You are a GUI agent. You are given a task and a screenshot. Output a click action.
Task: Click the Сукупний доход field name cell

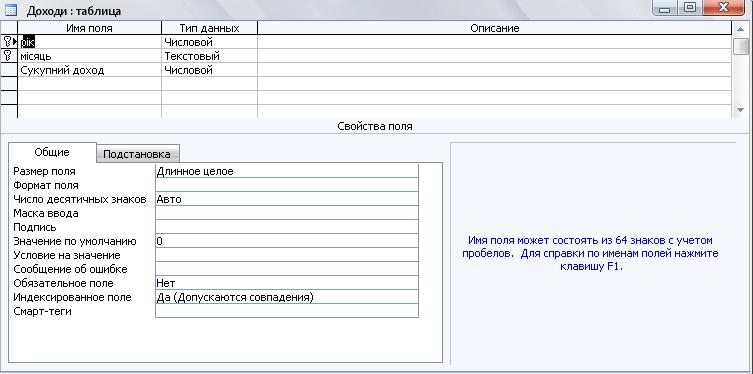[90, 70]
